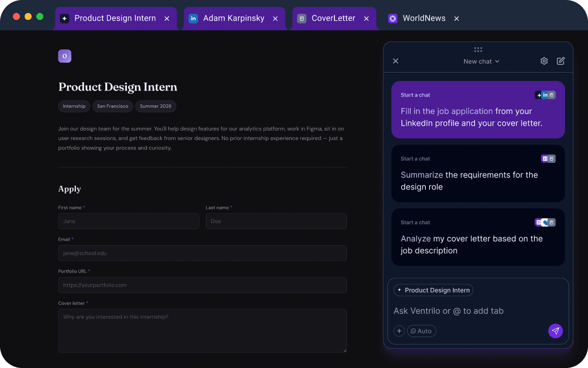Start the 'Analyze my cover letter' chat
The height and width of the screenshot is (368, 588).
pos(478,237)
